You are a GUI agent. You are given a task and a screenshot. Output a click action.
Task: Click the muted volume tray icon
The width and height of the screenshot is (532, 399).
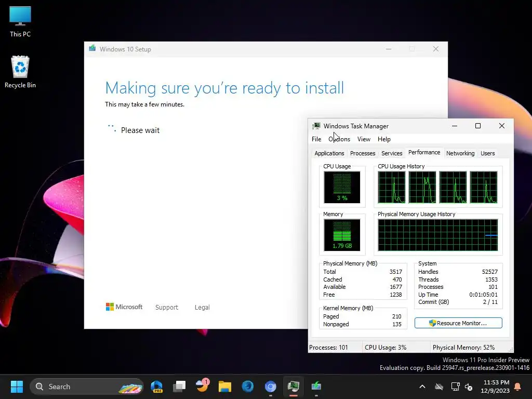(469, 387)
